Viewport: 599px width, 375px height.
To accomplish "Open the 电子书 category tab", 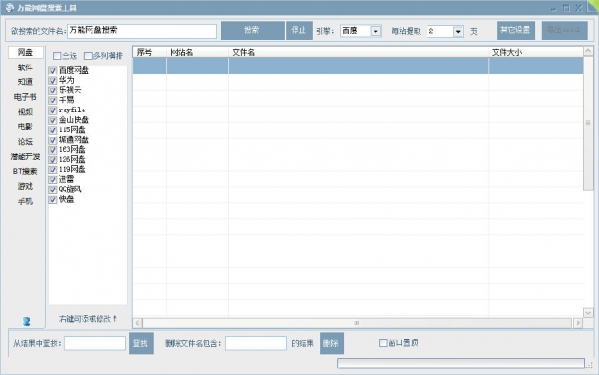I will [x=25, y=97].
